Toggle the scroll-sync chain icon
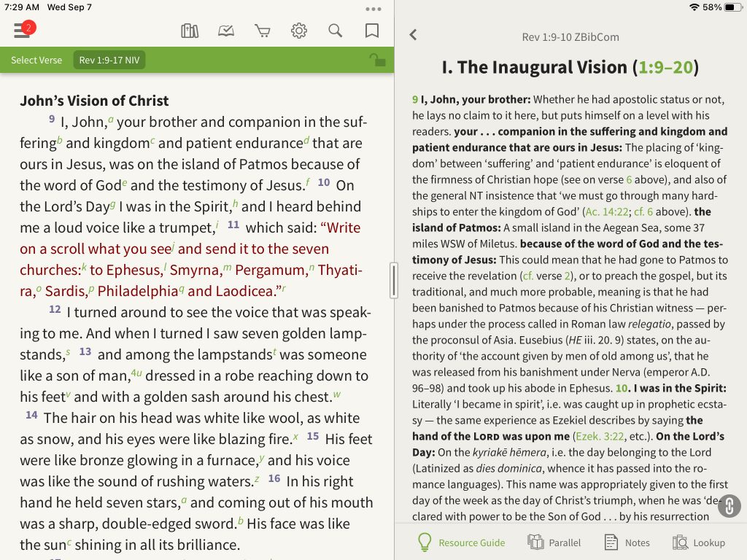 point(729,506)
